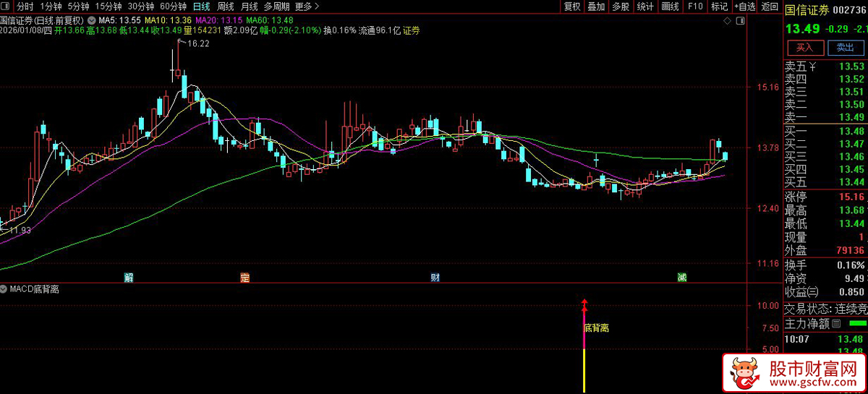Click the 叠加 overlay button

point(596,7)
